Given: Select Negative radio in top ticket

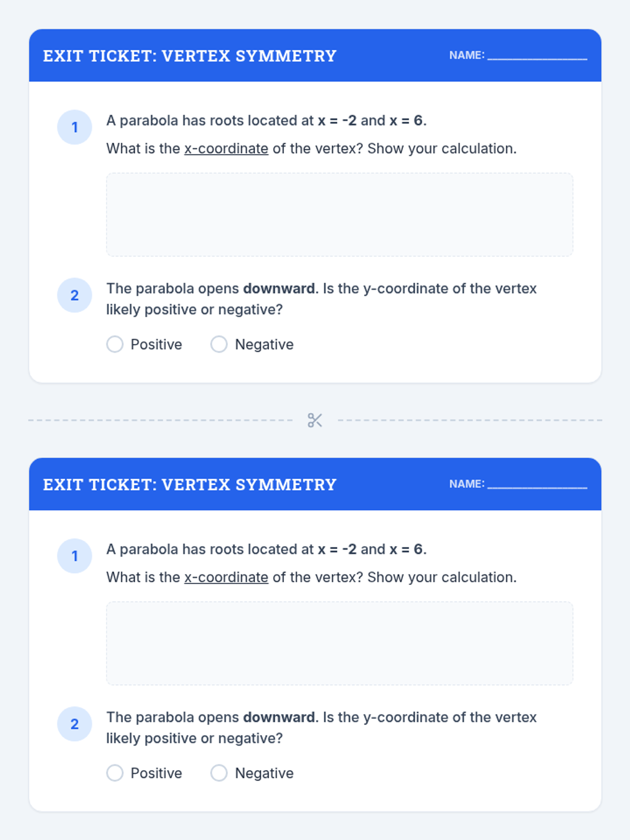Looking at the screenshot, I should (219, 344).
